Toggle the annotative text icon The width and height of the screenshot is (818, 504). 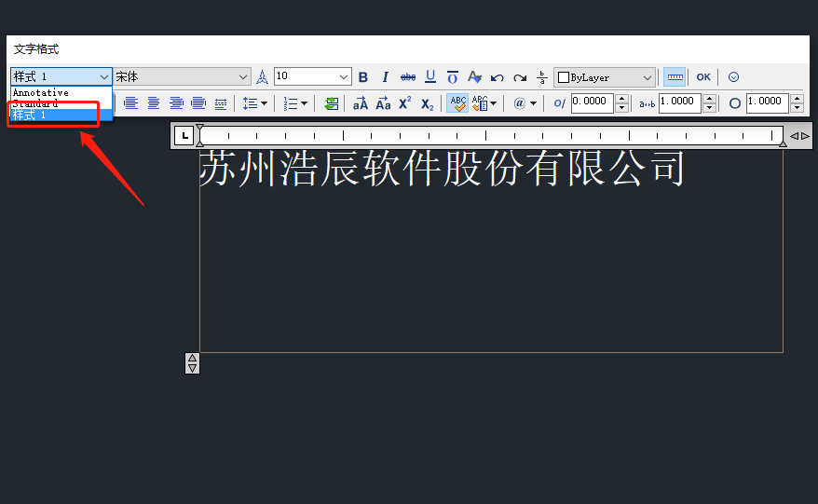point(263,77)
